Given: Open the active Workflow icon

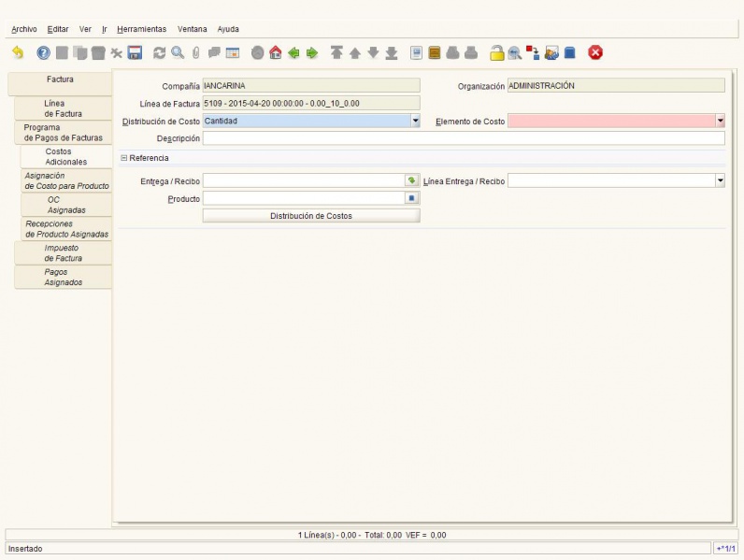Looking at the screenshot, I should pyautogui.click(x=533, y=52).
